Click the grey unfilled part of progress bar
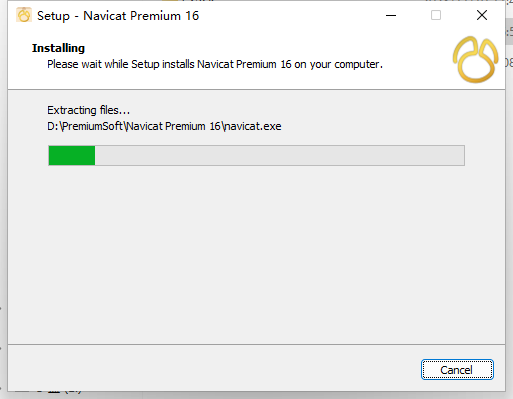513x399 pixels. 279,155
